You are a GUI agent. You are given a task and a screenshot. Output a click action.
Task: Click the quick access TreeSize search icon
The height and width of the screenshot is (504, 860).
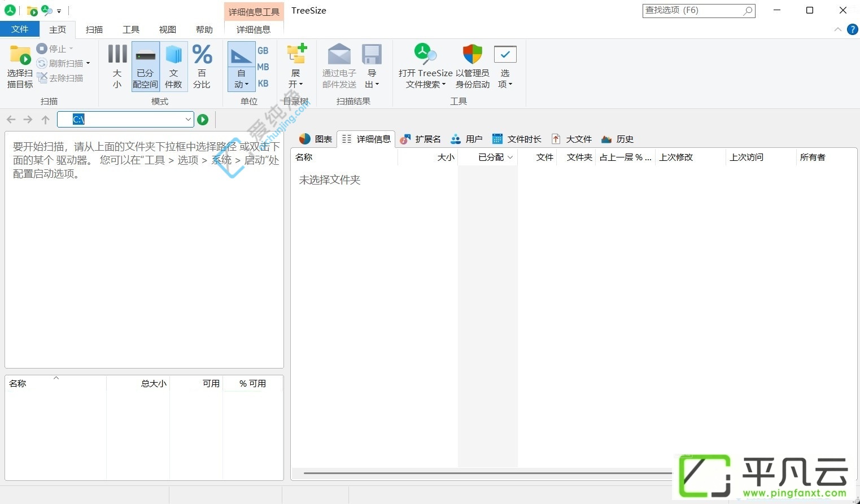[47, 10]
